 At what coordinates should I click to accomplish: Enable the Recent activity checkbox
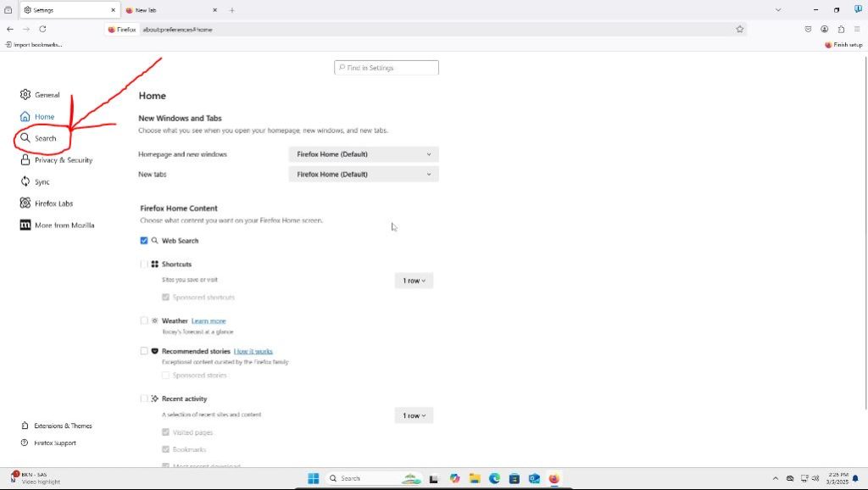pyautogui.click(x=144, y=398)
